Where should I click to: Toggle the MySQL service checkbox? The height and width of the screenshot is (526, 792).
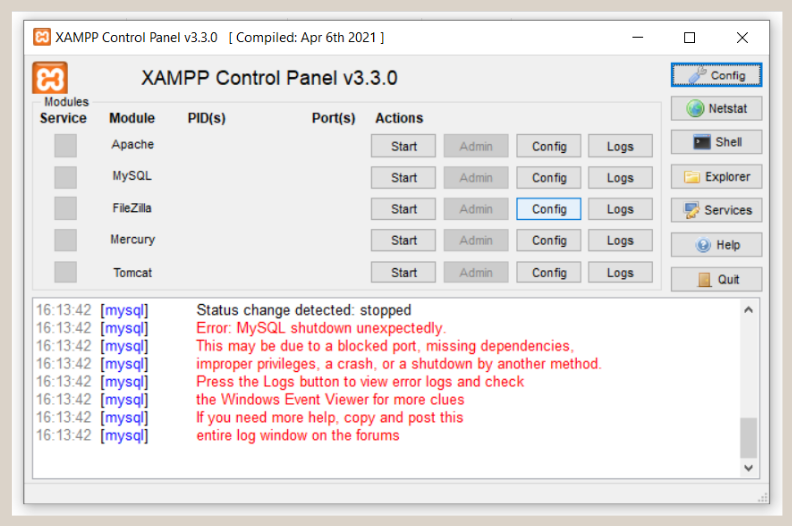66,177
